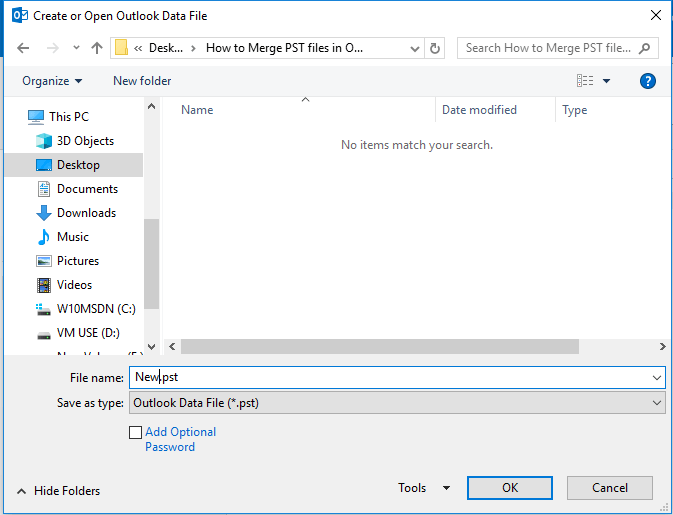Click the Downloads blue arrow icon
The width and height of the screenshot is (673, 515).
(x=43, y=213)
